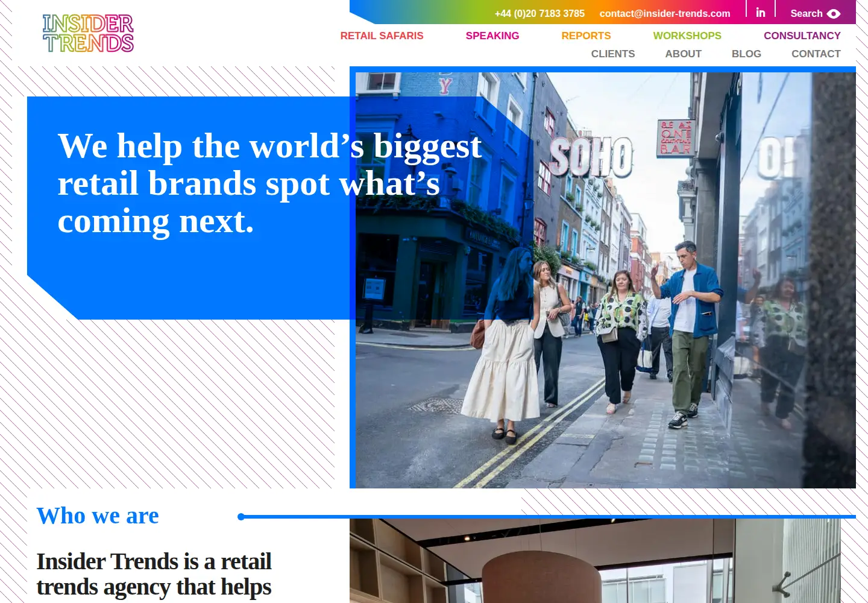Image resolution: width=868 pixels, height=603 pixels.
Task: Open the Clients page
Action: click(x=613, y=54)
